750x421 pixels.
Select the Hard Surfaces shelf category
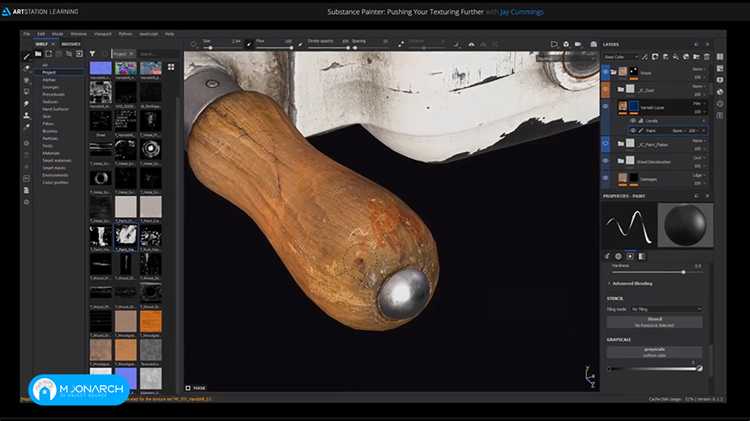(x=55, y=109)
